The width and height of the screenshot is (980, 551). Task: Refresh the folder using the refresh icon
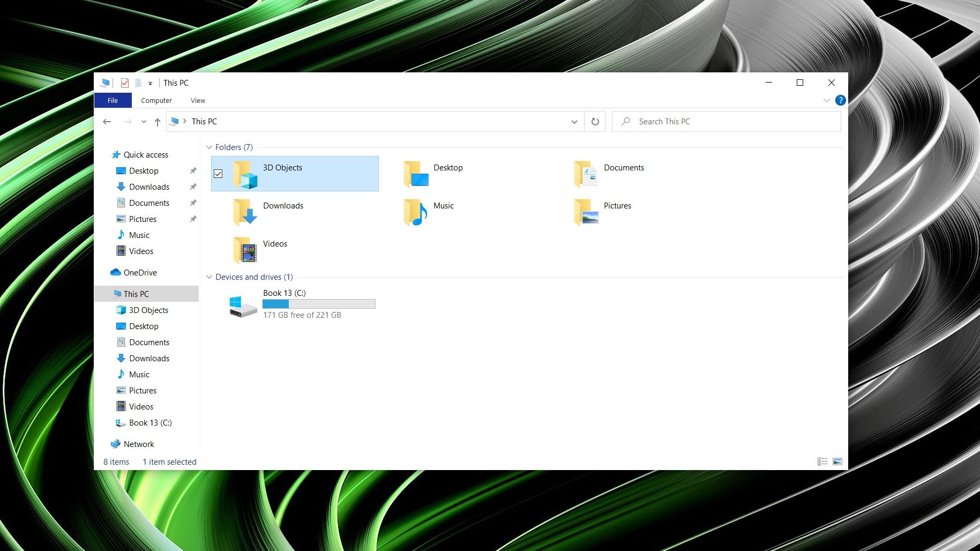tap(595, 121)
